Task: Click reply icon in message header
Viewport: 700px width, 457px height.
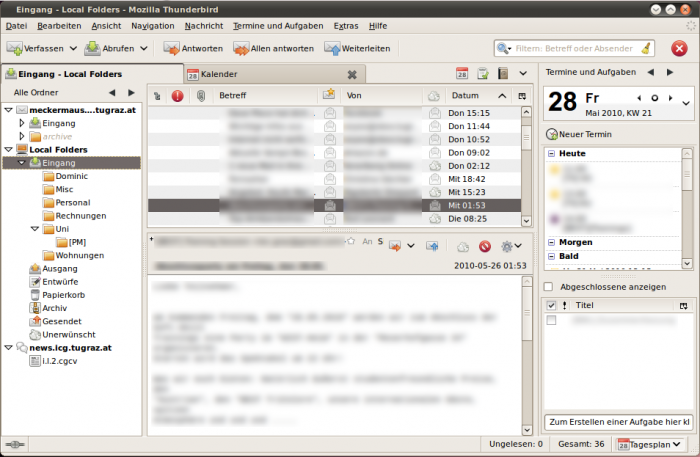Action: click(x=395, y=246)
